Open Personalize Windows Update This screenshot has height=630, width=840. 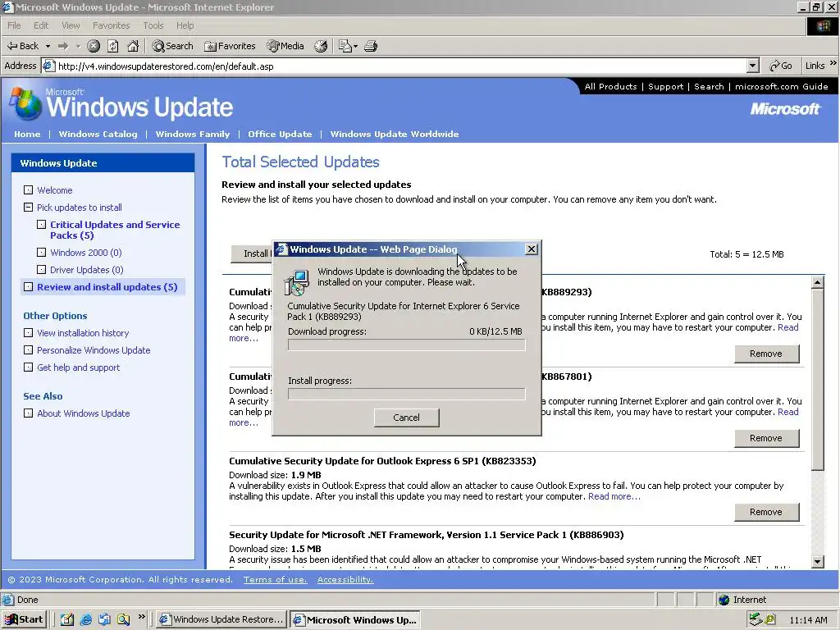click(94, 349)
